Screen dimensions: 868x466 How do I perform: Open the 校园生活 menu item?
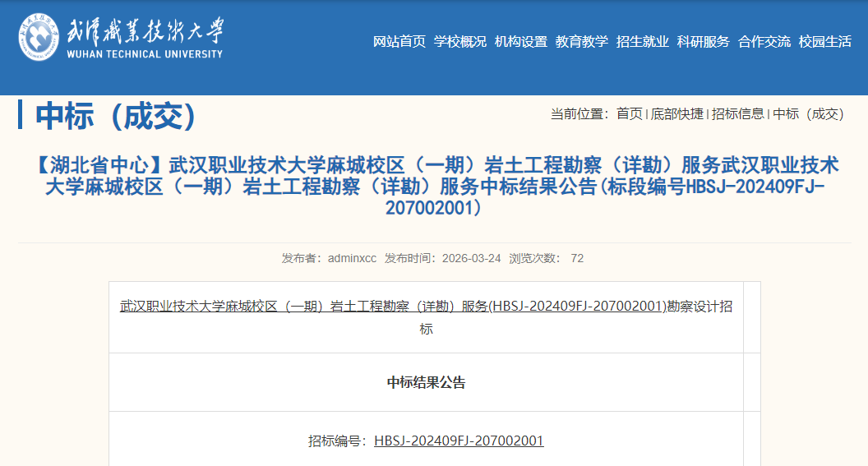[x=824, y=42]
